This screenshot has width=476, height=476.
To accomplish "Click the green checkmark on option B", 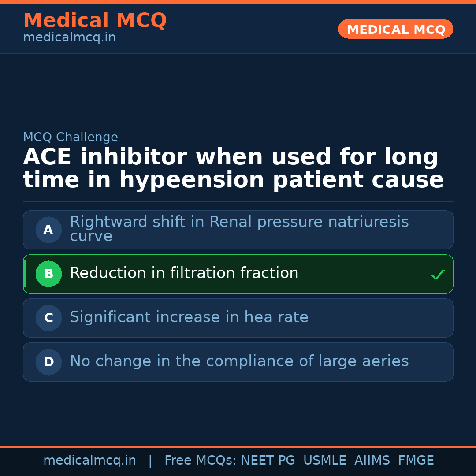I will click(x=437, y=275).
